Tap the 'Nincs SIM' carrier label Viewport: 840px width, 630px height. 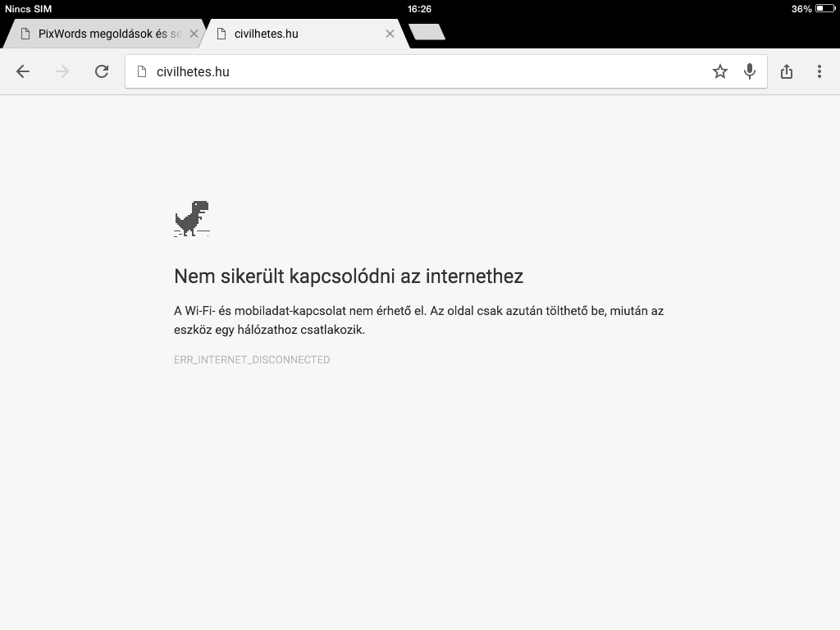pyautogui.click(x=29, y=8)
